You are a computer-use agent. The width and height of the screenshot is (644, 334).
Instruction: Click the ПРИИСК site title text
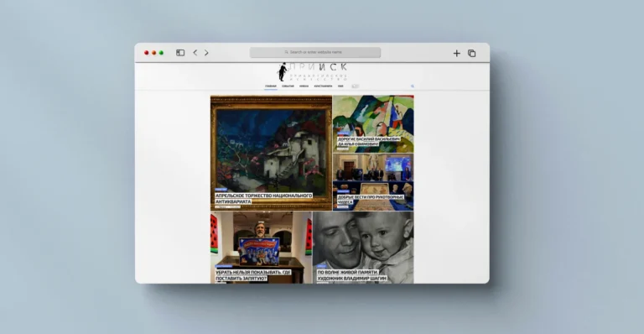pyautogui.click(x=319, y=67)
